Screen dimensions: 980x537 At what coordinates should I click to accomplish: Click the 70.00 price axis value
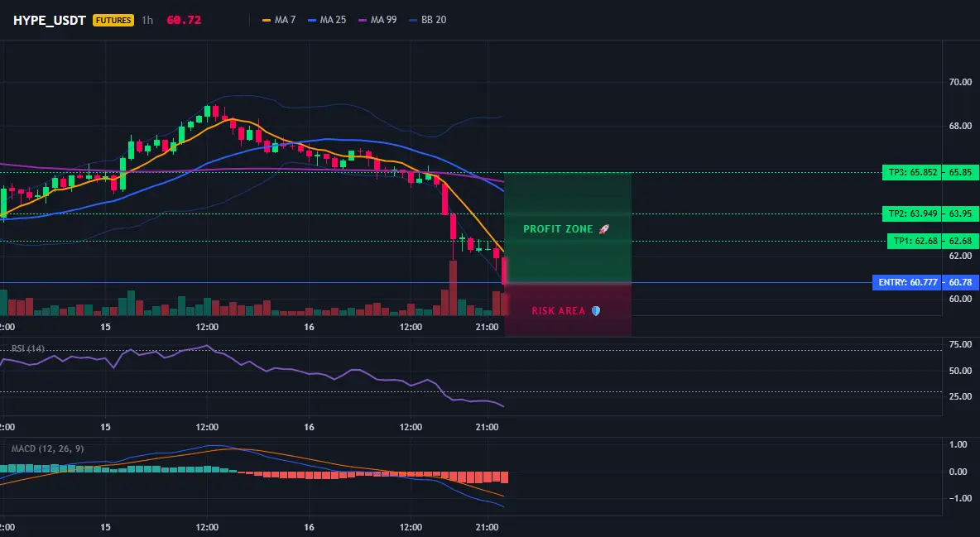click(960, 82)
